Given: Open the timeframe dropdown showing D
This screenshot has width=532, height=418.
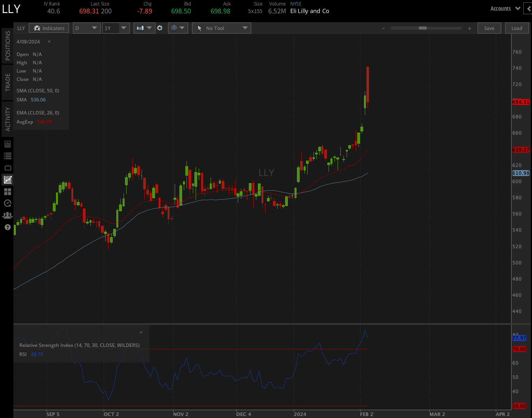Looking at the screenshot, I should pos(86,28).
